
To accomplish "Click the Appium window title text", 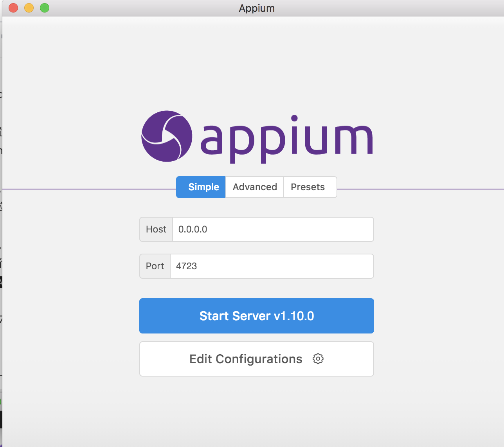I will (x=257, y=8).
